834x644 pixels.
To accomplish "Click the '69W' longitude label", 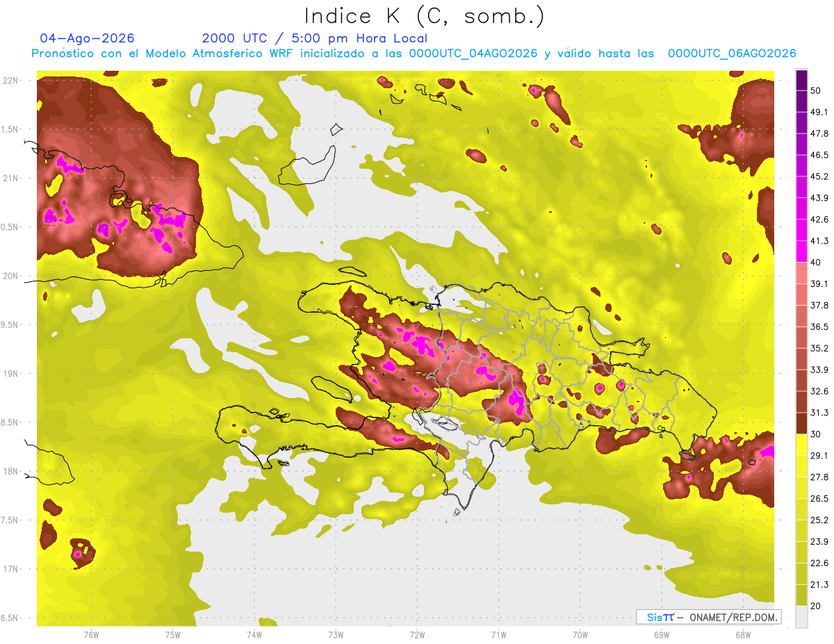I will click(x=662, y=635).
